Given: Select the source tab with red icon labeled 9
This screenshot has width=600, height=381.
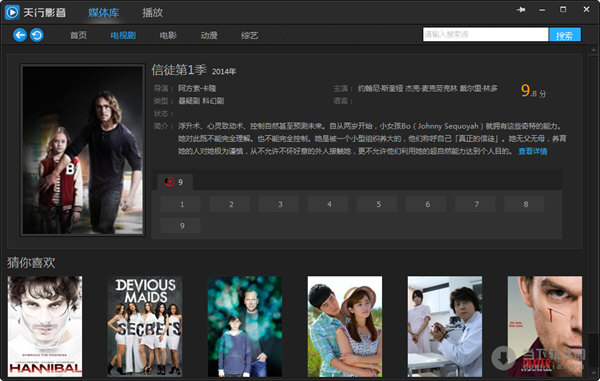Looking at the screenshot, I should click(x=175, y=182).
